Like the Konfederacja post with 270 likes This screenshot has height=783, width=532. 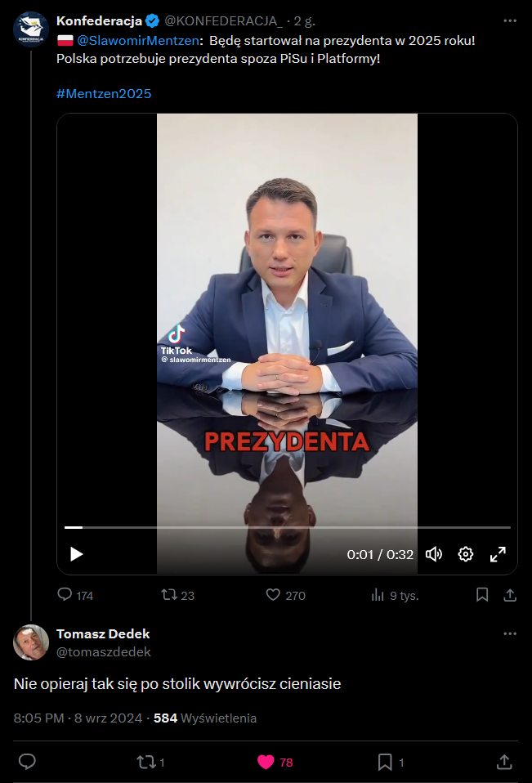(273, 594)
